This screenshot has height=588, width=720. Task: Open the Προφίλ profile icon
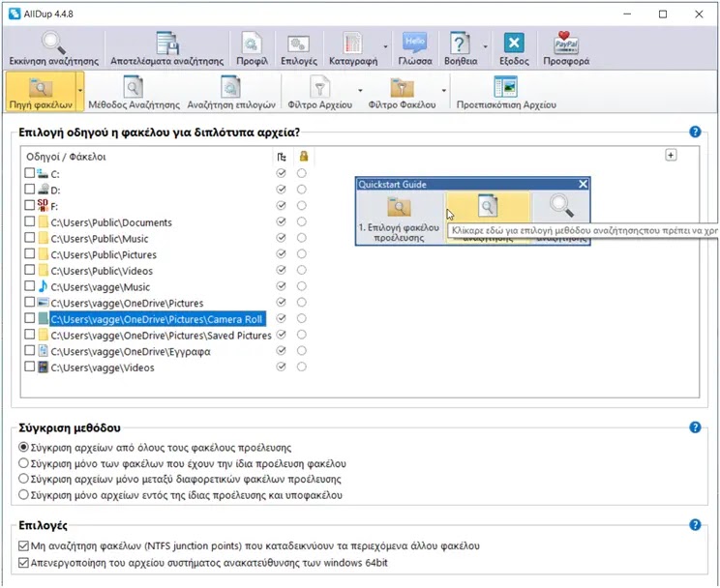252,48
